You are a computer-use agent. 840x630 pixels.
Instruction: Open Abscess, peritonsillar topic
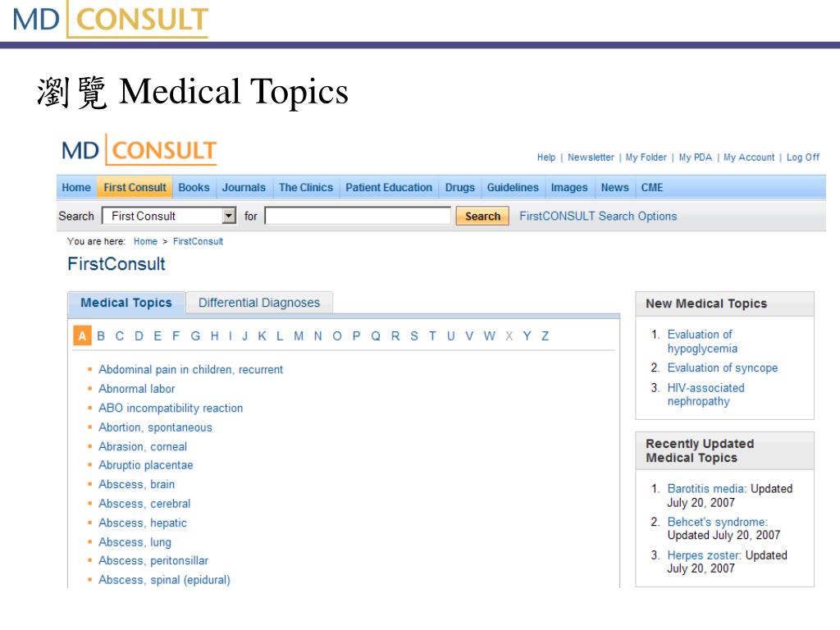click(153, 560)
